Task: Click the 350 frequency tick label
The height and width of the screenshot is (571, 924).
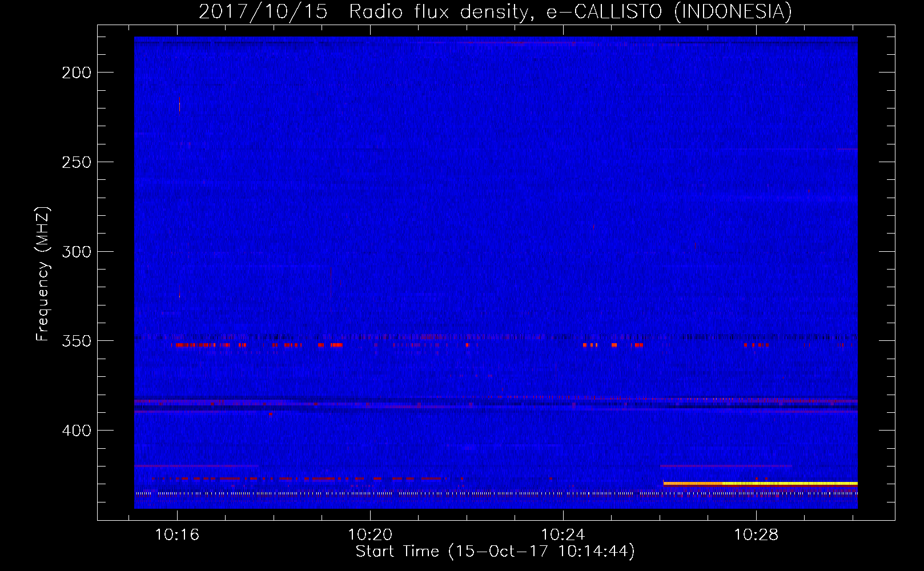Action: click(77, 341)
